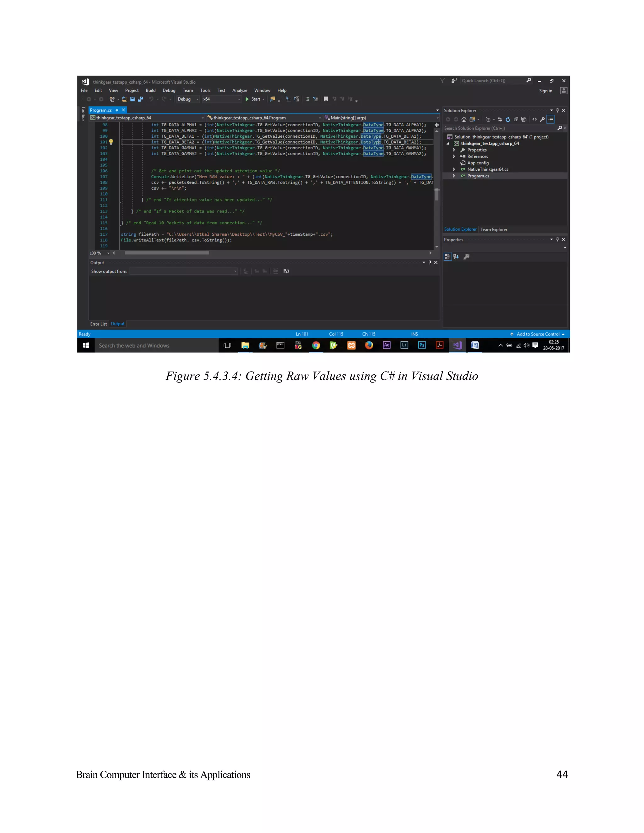Image resolution: width=644 pixels, height=833 pixels.
Task: Open Chrome from the Windows taskbar
Action: pos(316,345)
